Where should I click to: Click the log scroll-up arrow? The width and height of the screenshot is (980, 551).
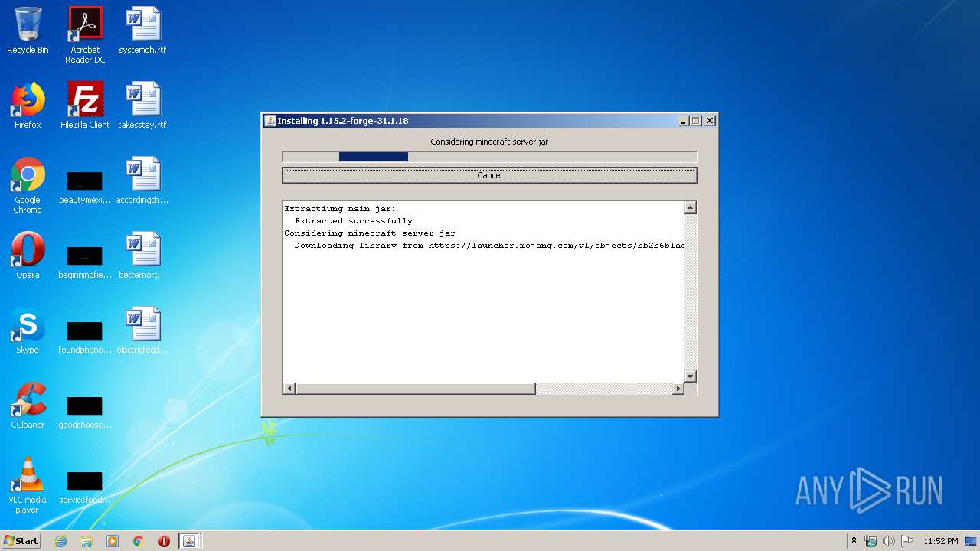click(x=690, y=207)
